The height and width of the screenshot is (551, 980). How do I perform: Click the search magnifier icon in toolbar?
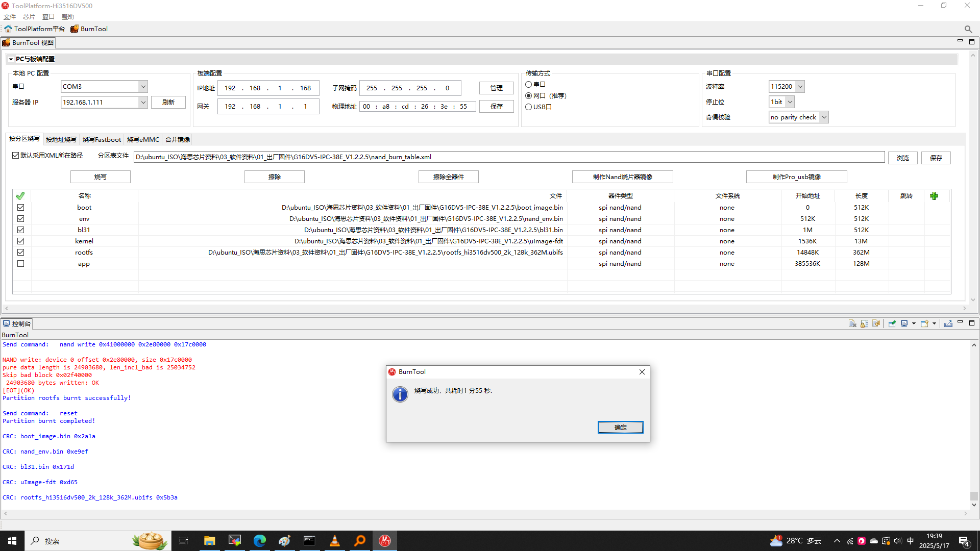[968, 29]
